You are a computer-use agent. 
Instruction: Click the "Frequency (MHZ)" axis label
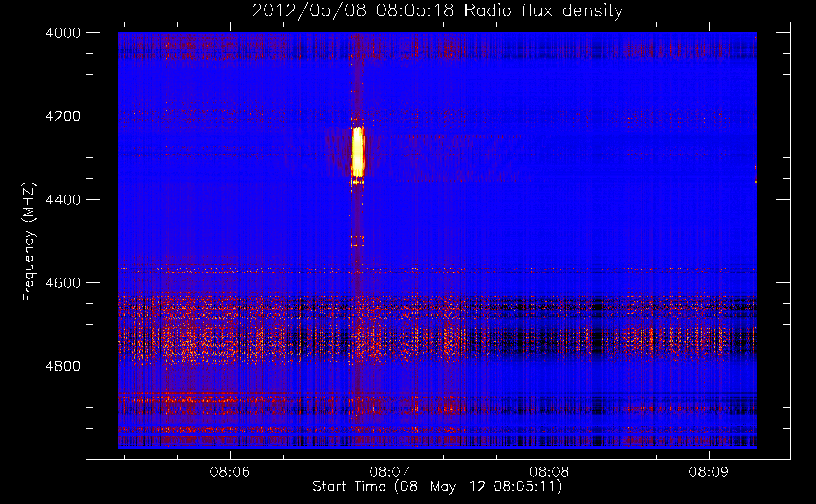[29, 242]
